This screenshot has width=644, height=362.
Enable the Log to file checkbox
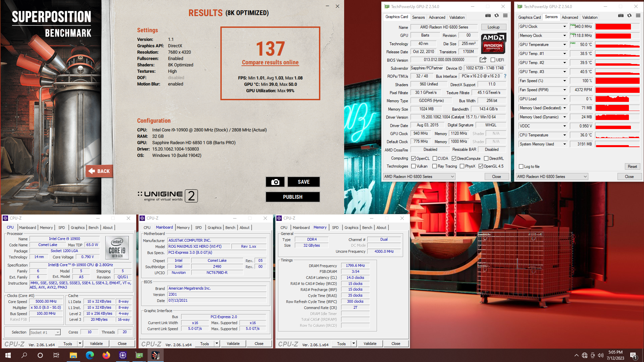tap(521, 167)
